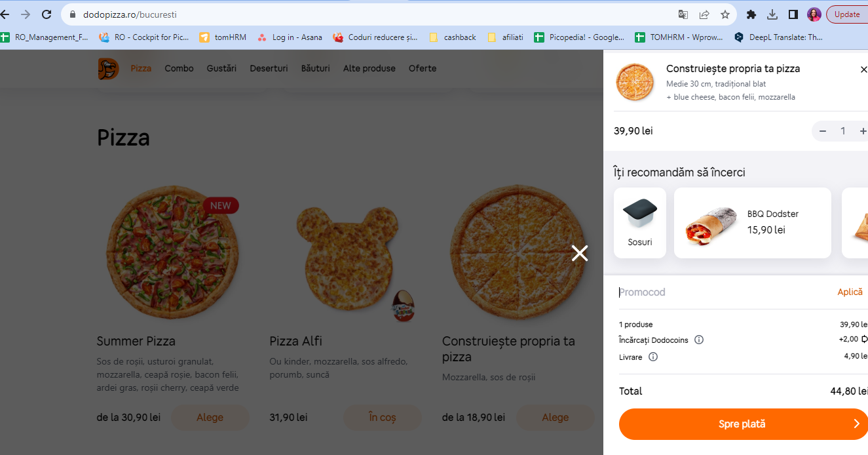Click the Dodo Pizza logo

(108, 68)
